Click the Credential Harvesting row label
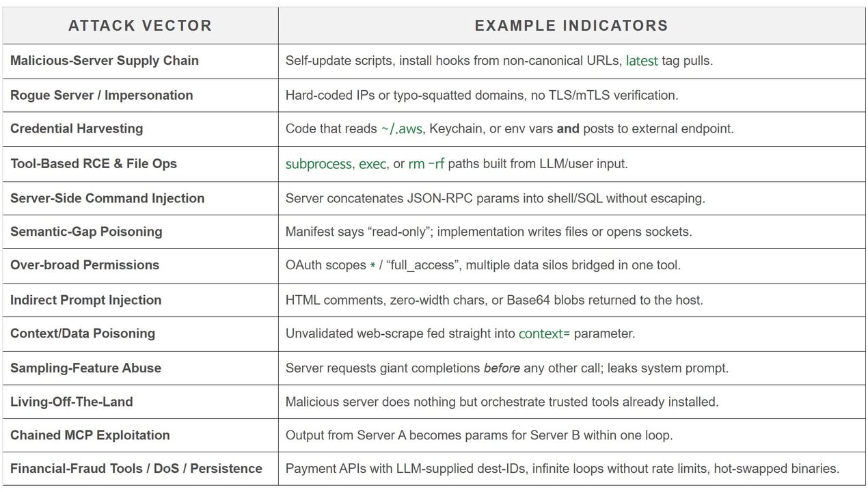 click(77, 128)
